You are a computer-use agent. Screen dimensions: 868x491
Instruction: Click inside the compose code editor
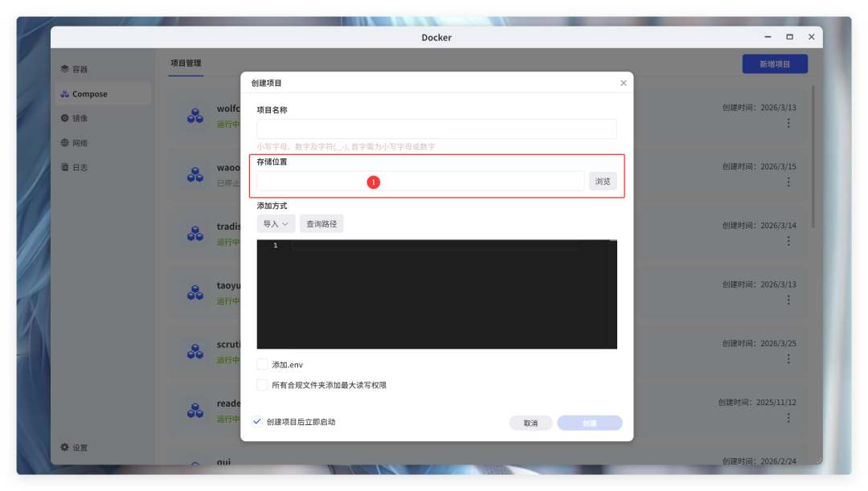436,294
